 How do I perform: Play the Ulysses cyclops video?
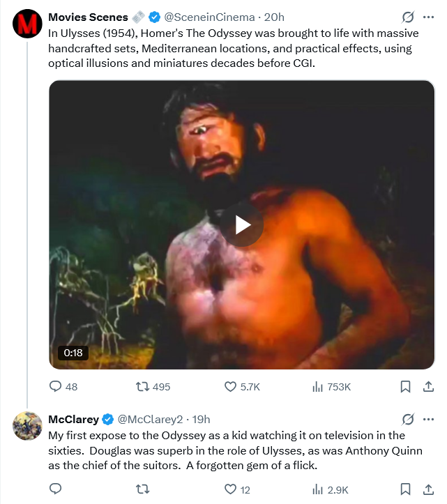(241, 225)
